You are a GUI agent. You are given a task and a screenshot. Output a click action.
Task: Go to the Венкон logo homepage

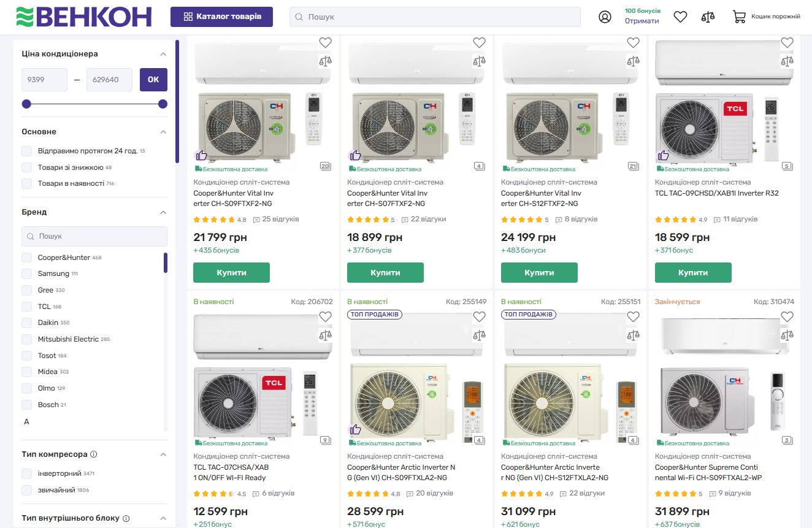pyautogui.click(x=83, y=17)
